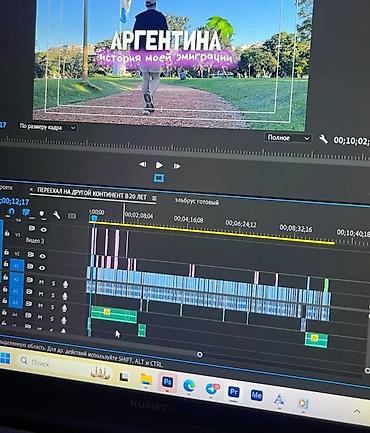Viewport: 370px width, 433px height.
Task: Open the Проект panel tab
Action: (x=6, y=187)
